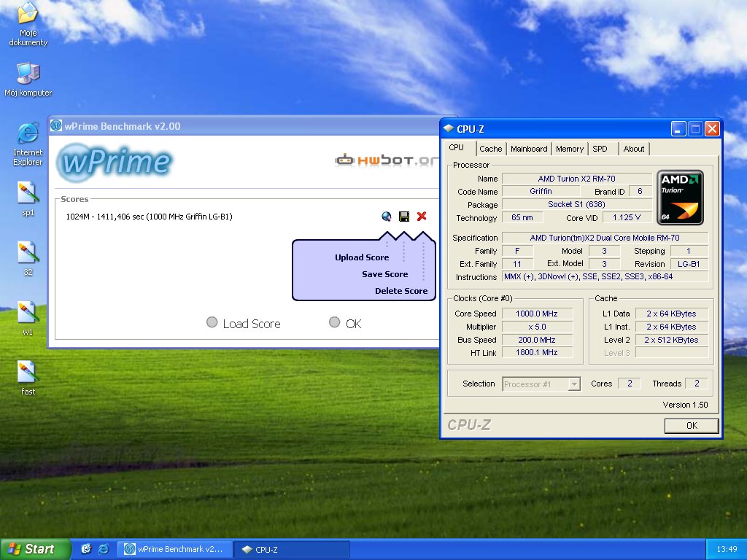The height and width of the screenshot is (560, 747).
Task: Click the L1 Inst. cache value
Action: click(x=671, y=327)
